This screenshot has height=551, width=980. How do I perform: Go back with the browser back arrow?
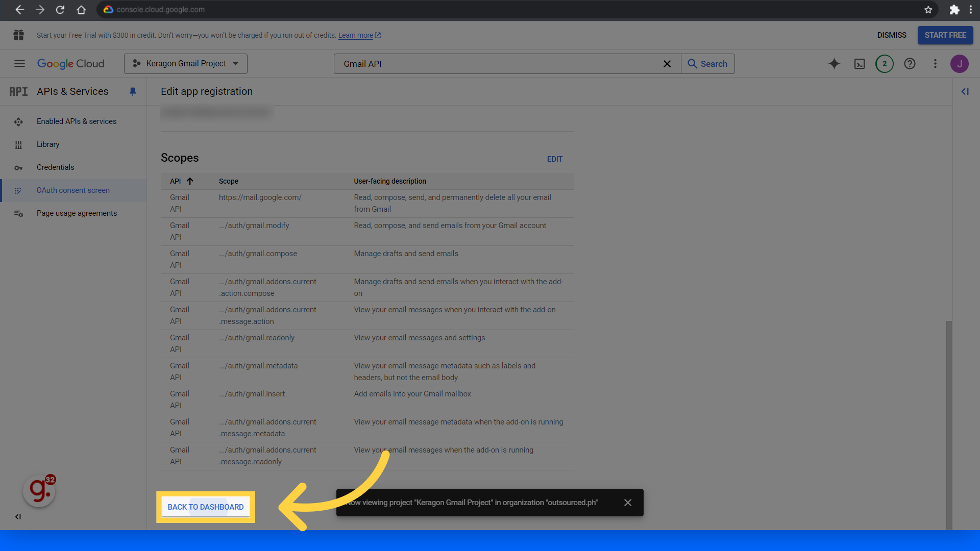(x=19, y=10)
